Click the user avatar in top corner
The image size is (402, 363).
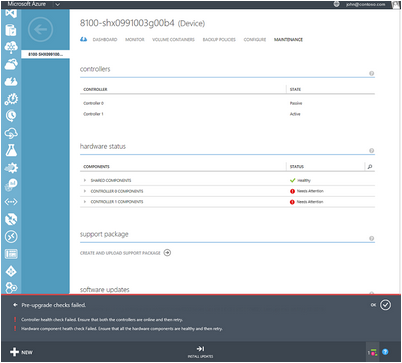(396, 4)
